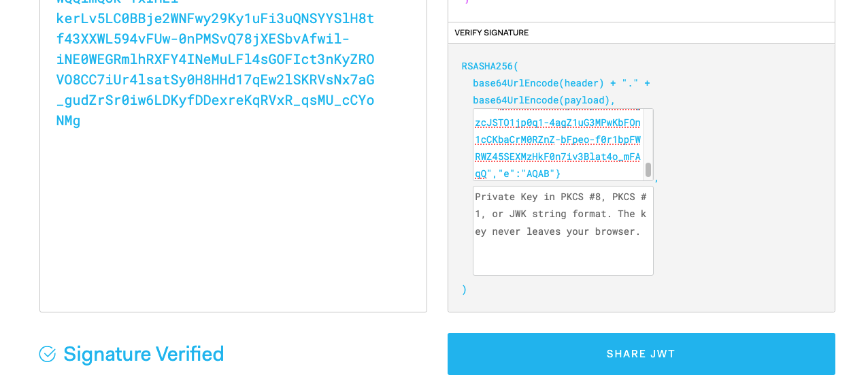868x388 pixels.
Task: Place cursor on public key line starting 1cCKbaCrM0RZnZ
Action: [558, 140]
